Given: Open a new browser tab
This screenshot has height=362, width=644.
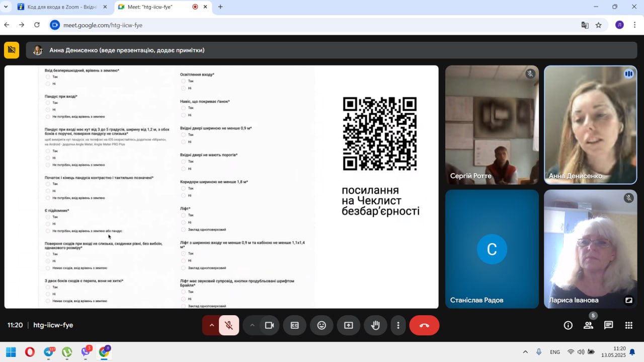Looking at the screenshot, I should click(220, 7).
